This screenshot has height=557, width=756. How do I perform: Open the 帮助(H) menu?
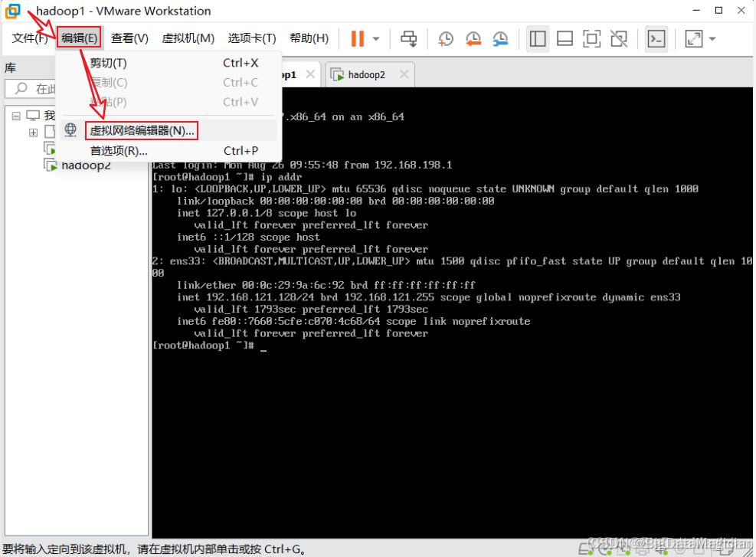click(309, 38)
